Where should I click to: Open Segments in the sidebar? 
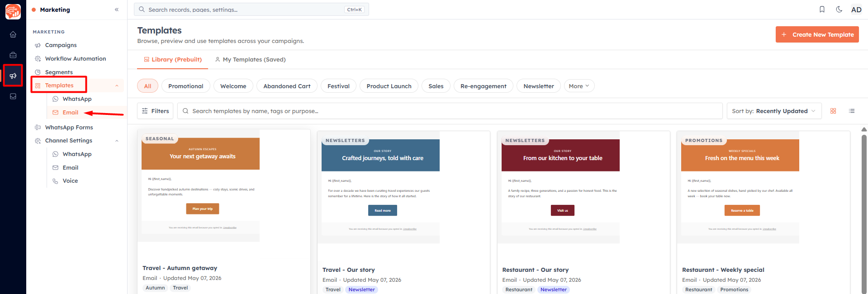(x=59, y=72)
